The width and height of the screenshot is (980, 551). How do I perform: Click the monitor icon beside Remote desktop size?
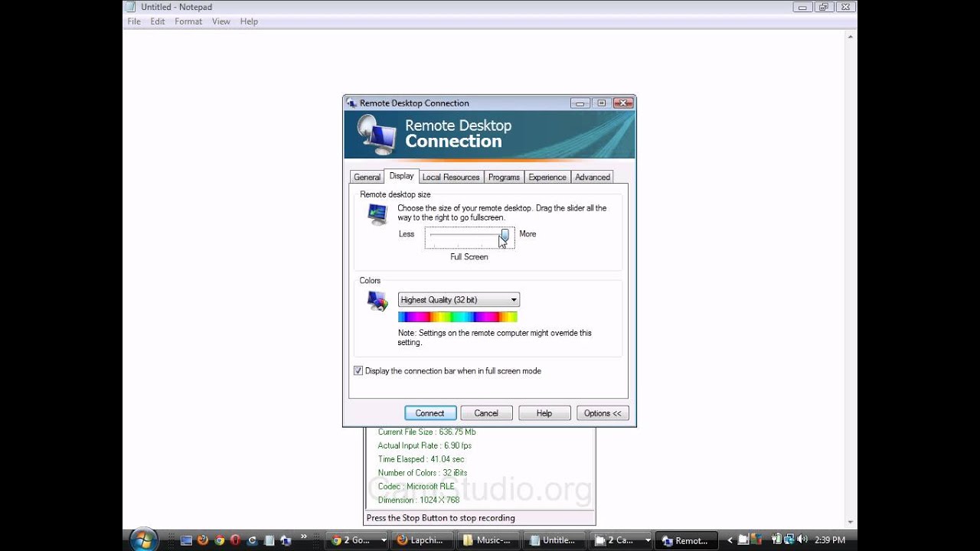[x=377, y=214]
